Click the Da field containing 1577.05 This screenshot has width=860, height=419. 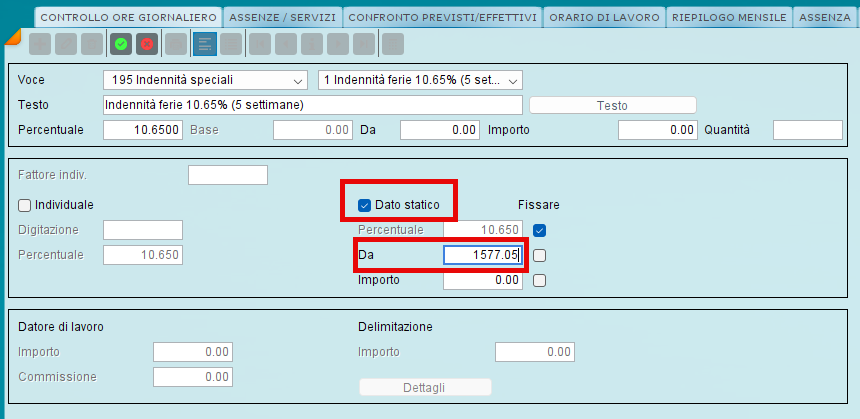[483, 256]
